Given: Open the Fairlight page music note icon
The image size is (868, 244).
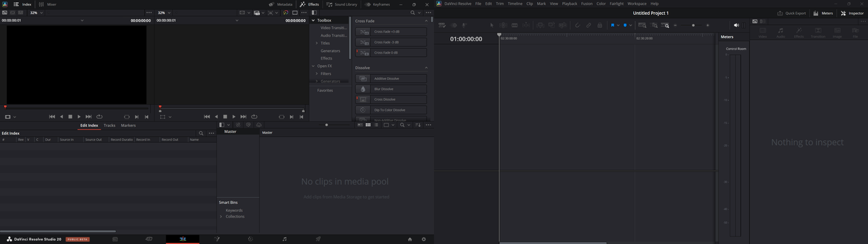Looking at the screenshot, I should pos(284,239).
